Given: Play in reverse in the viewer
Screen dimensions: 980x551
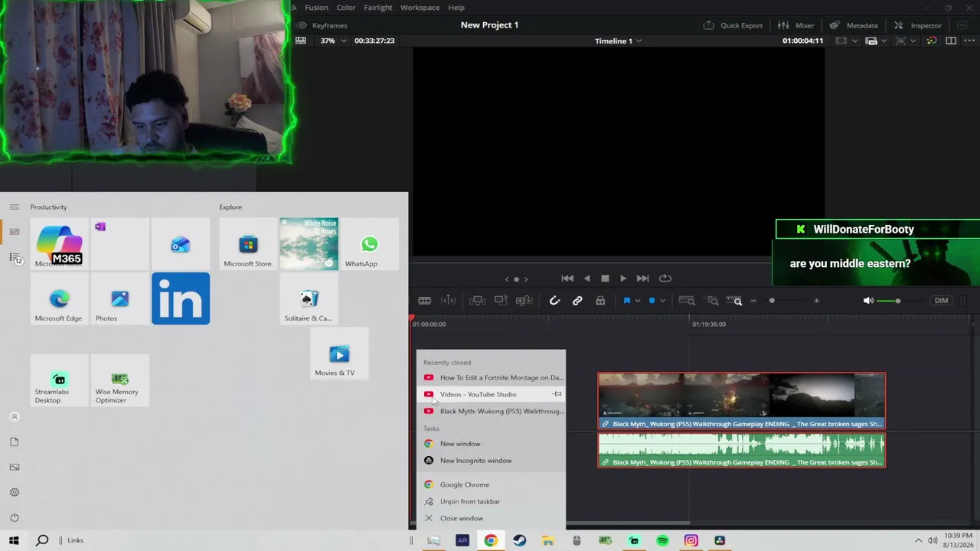Looking at the screenshot, I should pos(586,279).
